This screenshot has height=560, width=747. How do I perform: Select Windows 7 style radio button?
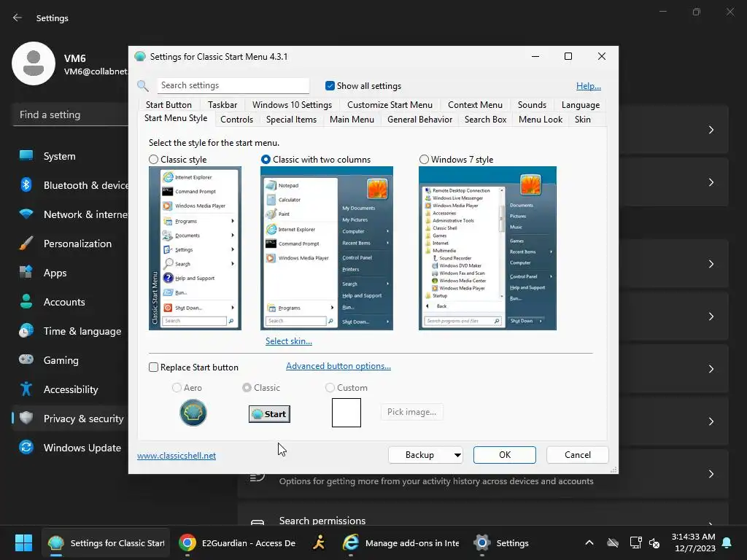pos(424,160)
